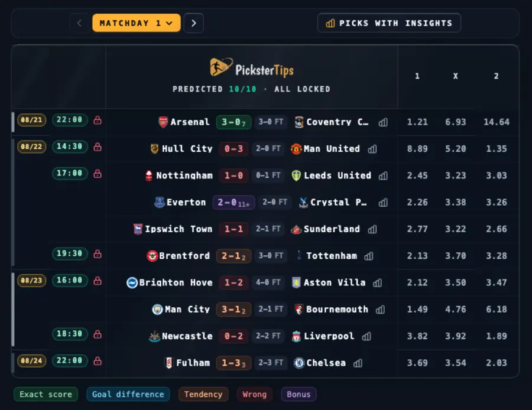The width and height of the screenshot is (532, 410).
Task: Click the 08/22 date badge
Action: coord(31,147)
